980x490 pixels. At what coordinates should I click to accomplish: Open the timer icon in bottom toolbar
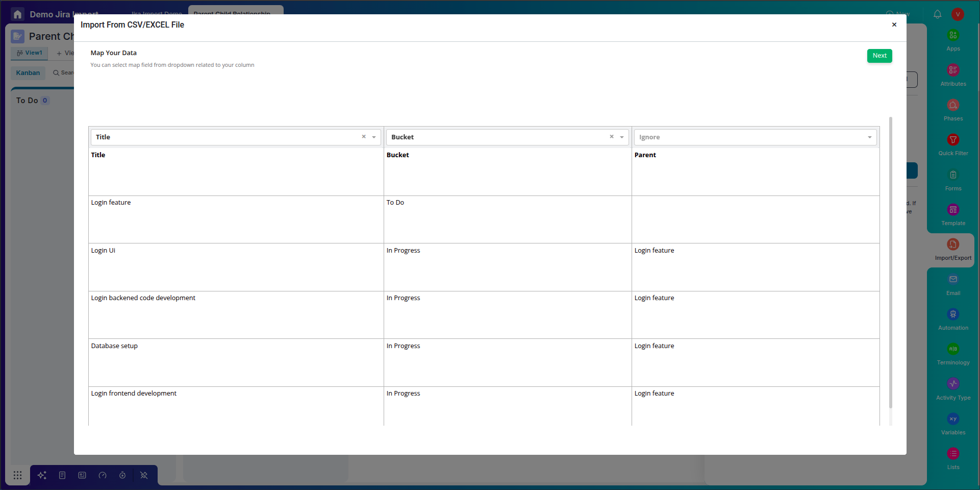[x=122, y=475]
